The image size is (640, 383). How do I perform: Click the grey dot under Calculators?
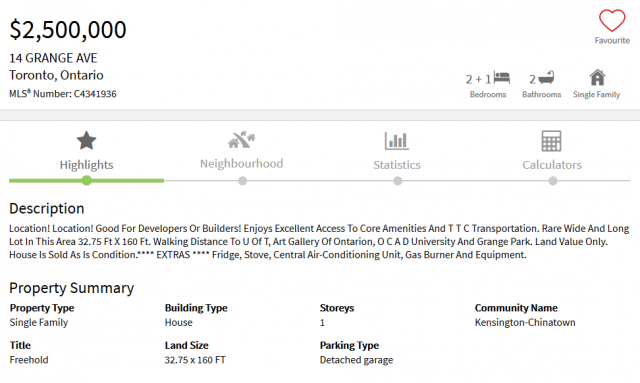click(x=553, y=180)
